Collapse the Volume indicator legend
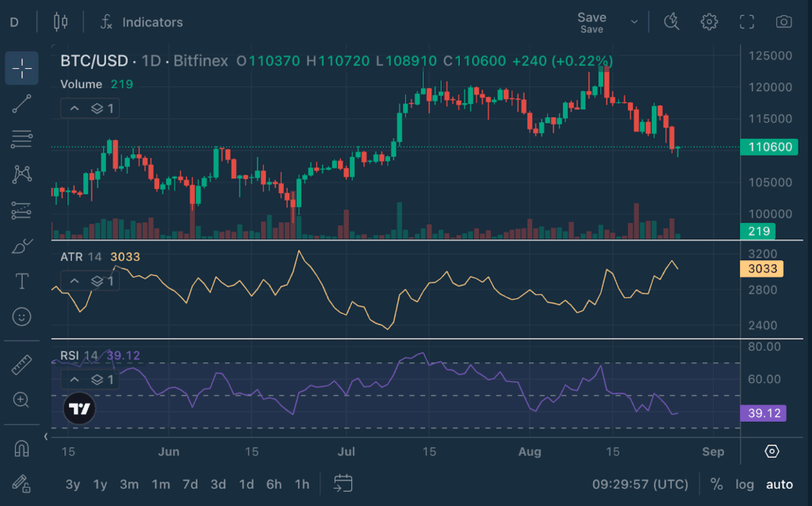The image size is (812, 506). (74, 108)
